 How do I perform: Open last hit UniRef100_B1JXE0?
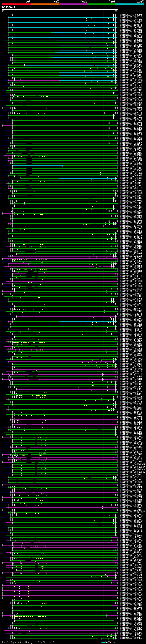(131, 638)
